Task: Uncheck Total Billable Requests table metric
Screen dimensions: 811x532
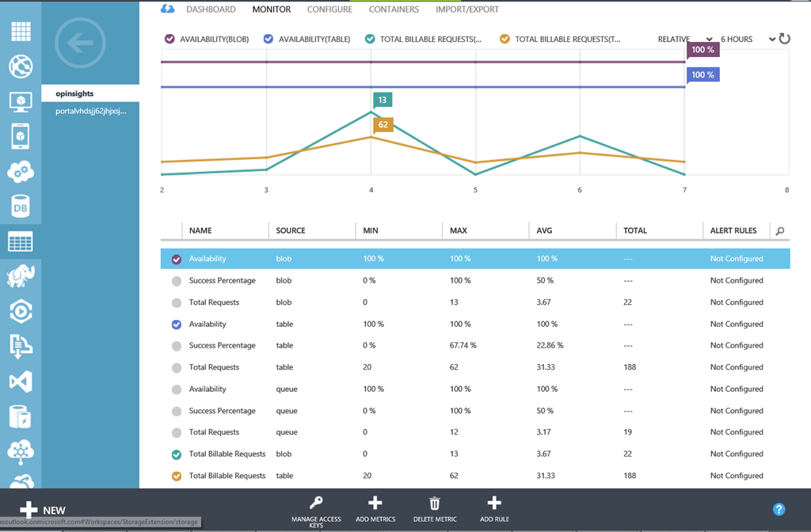Action: (x=177, y=477)
